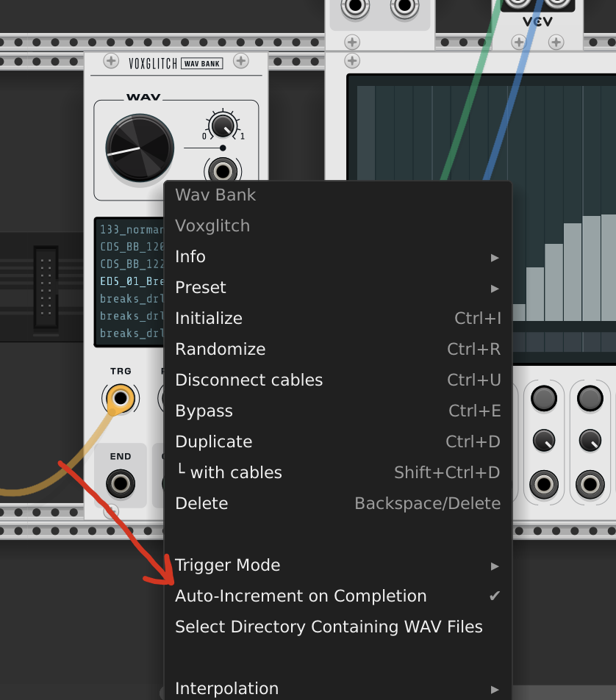Choose Select Directory Containing WAV Files
Screen dimensions: 616x700
pyautogui.click(x=329, y=627)
